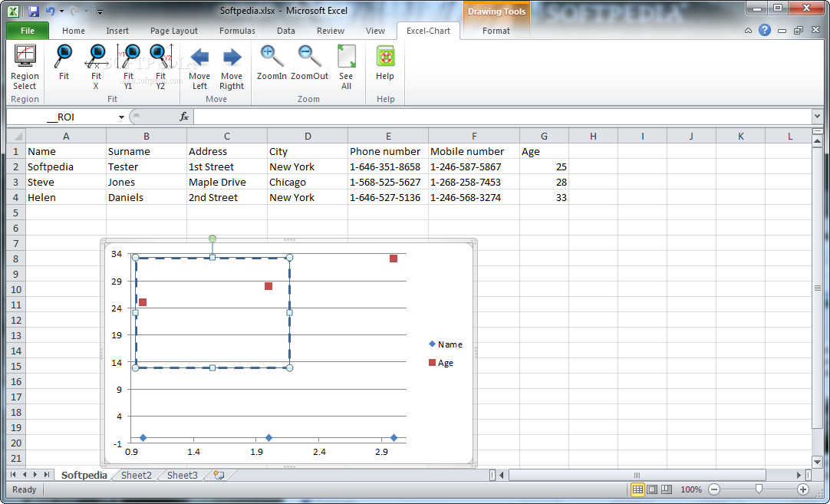Viewport: 830px width, 504px height.
Task: Switch to Page Layout view
Action: pyautogui.click(x=652, y=489)
